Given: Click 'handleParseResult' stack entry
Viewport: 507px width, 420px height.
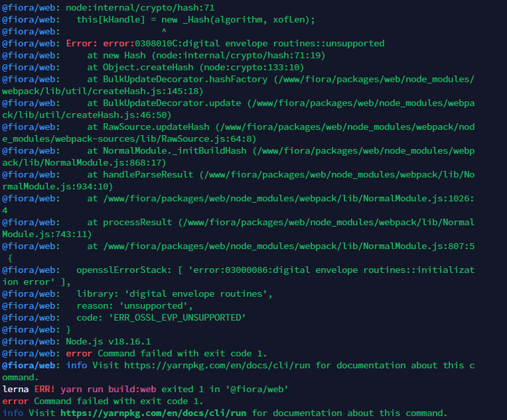Looking at the screenshot, I should click(148, 174).
